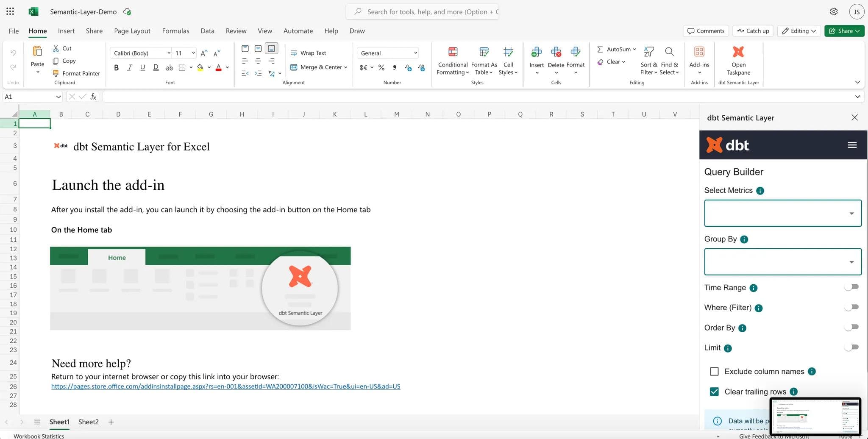Image resolution: width=868 pixels, height=439 pixels.
Task: Apply strikethrough formatting
Action: click(169, 67)
